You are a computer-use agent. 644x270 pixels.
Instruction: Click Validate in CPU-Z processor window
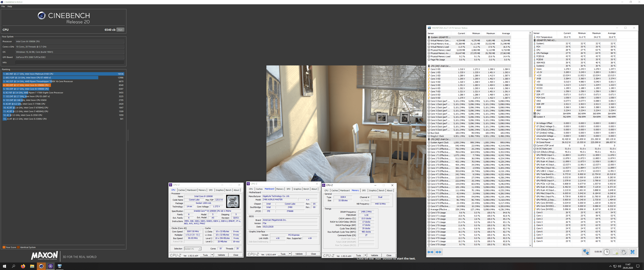(221, 255)
